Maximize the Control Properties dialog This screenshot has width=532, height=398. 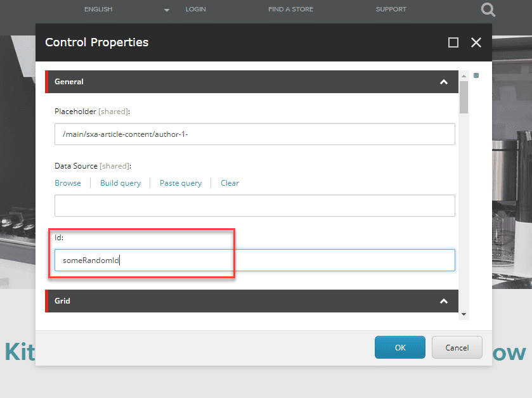point(453,42)
